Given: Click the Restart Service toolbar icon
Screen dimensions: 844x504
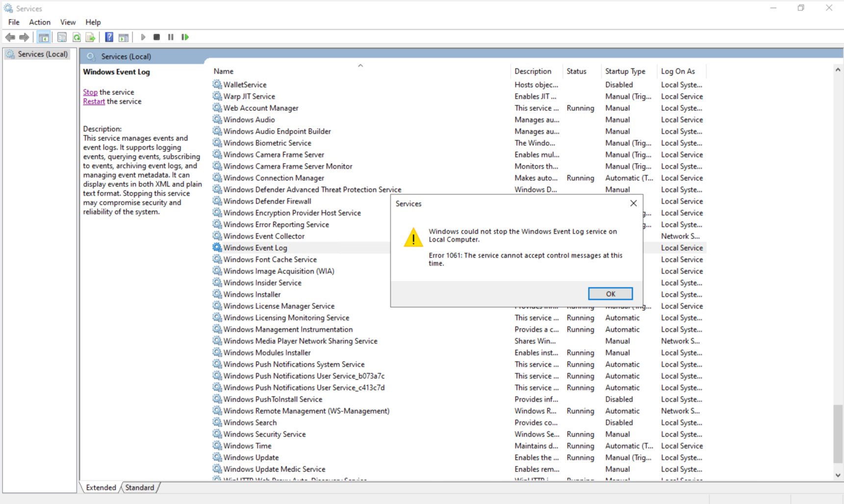Looking at the screenshot, I should click(x=185, y=37).
